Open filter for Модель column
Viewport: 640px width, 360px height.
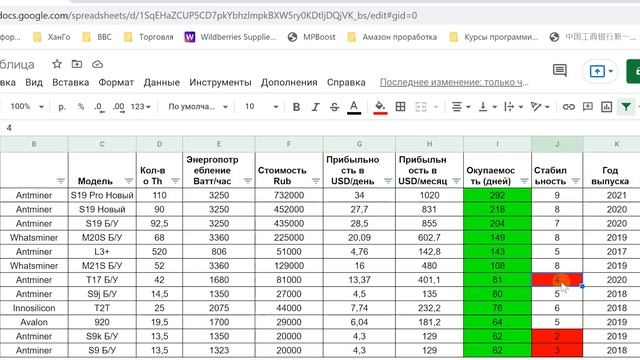[x=129, y=180]
